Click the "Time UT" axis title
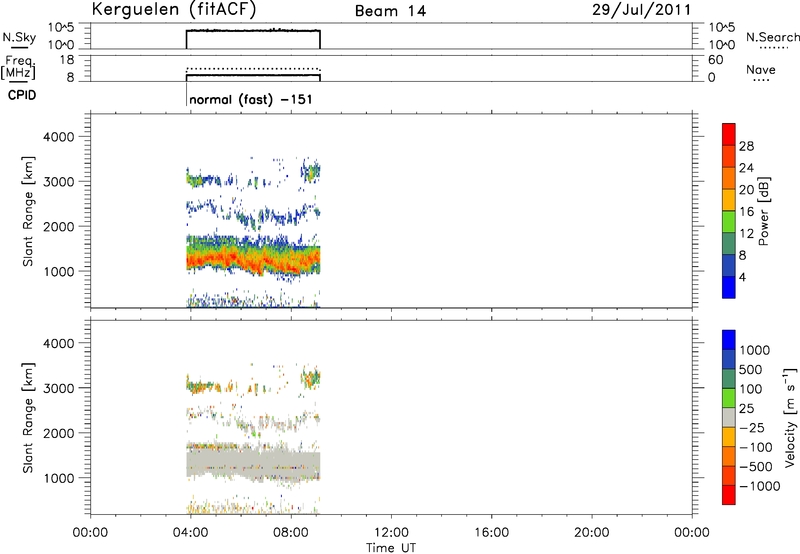 (391, 547)
